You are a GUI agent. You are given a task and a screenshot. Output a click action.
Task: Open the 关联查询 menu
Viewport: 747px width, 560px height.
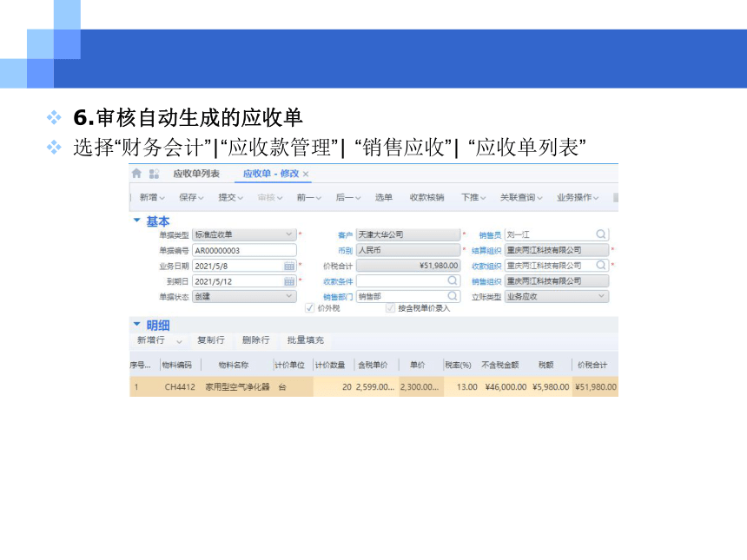(521, 197)
